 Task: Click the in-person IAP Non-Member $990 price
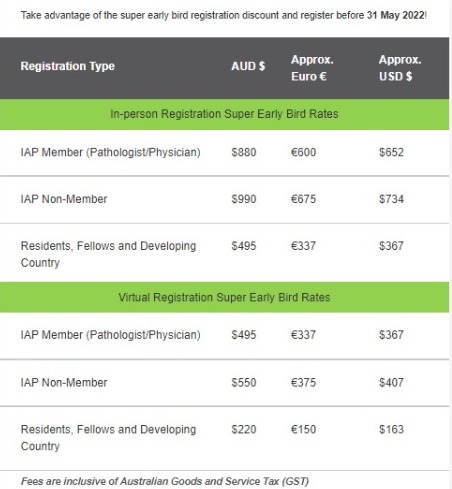244,199
